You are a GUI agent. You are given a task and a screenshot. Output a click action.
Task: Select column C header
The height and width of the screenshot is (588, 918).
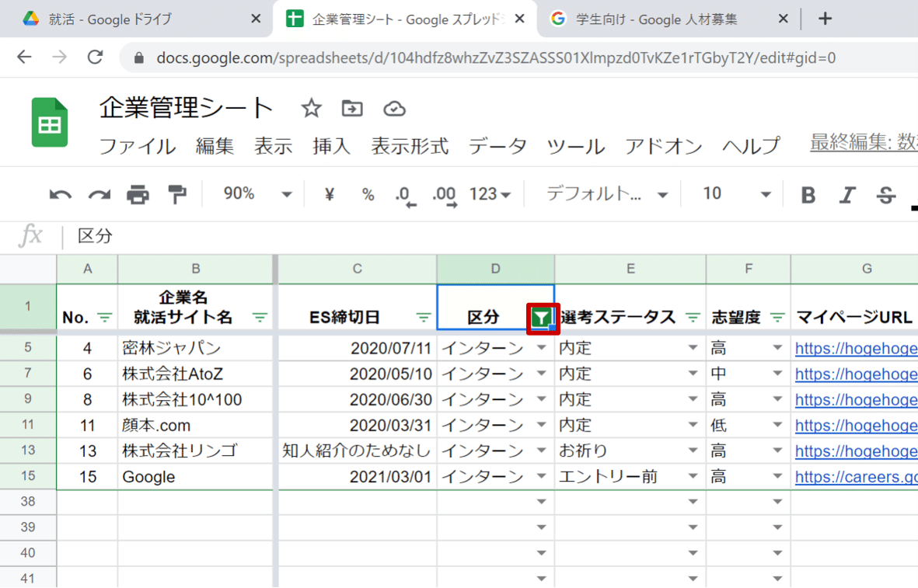pyautogui.click(x=357, y=269)
